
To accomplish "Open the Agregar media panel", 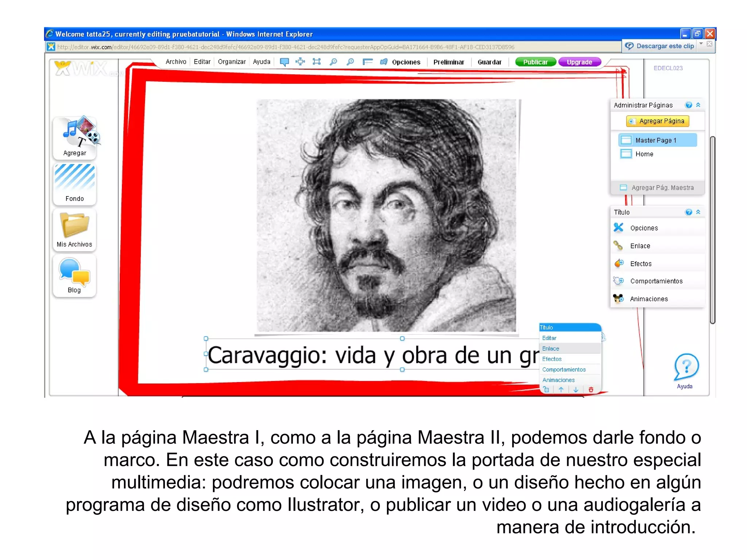I will 75,137.
